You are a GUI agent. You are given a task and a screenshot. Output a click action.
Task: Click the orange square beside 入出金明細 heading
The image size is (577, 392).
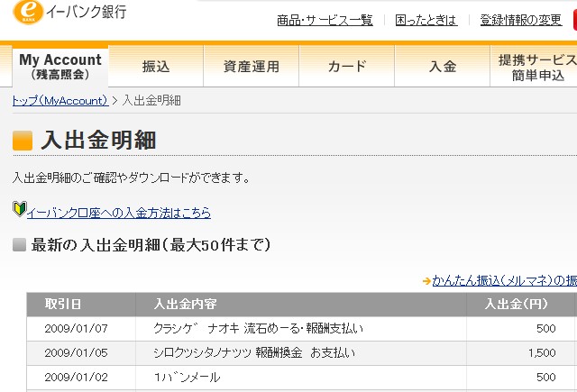click(x=23, y=141)
